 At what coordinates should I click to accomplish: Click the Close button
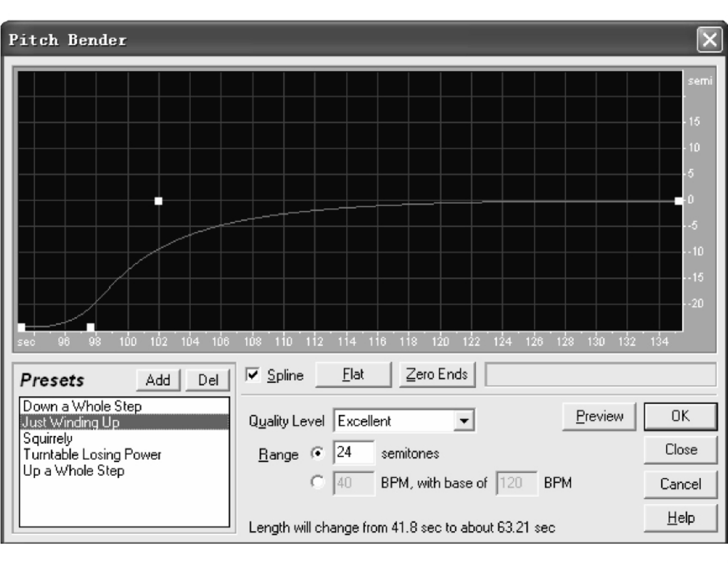[x=680, y=450]
